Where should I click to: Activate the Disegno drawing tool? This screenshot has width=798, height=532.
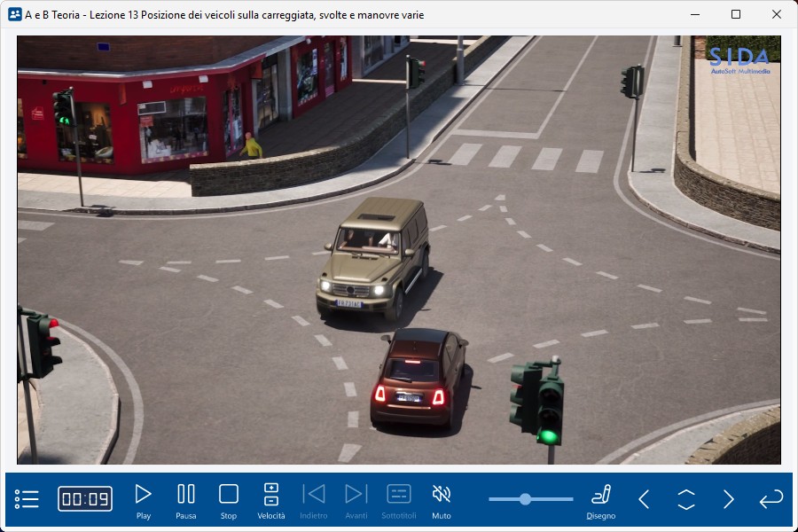[601, 499]
